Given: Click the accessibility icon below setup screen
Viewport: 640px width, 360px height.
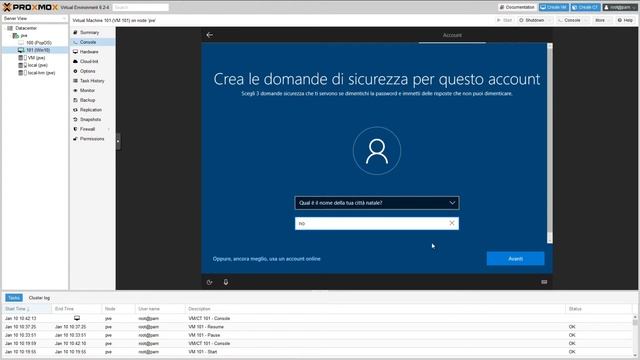Looking at the screenshot, I should 209,282.
